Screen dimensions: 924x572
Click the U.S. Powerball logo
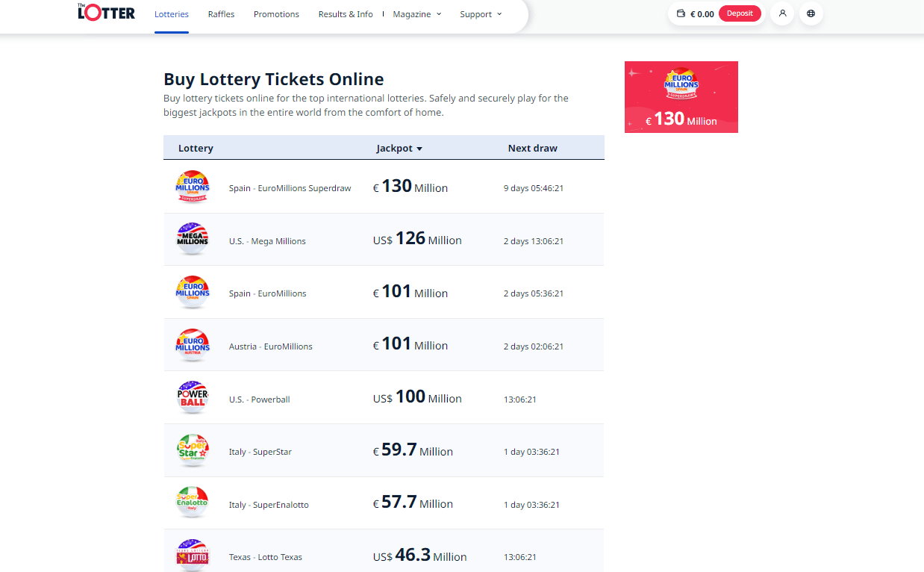coord(193,397)
